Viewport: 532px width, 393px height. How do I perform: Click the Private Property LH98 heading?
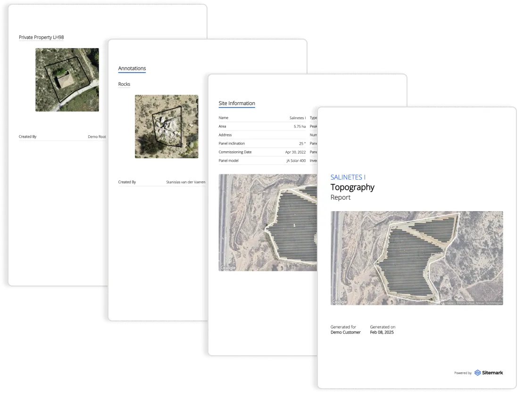click(x=42, y=37)
